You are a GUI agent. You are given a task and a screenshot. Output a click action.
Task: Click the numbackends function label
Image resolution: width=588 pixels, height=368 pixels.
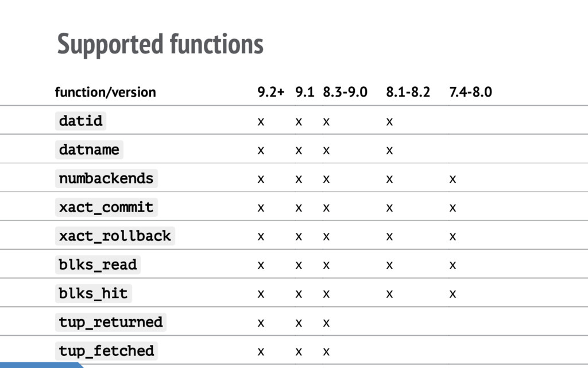(106, 178)
